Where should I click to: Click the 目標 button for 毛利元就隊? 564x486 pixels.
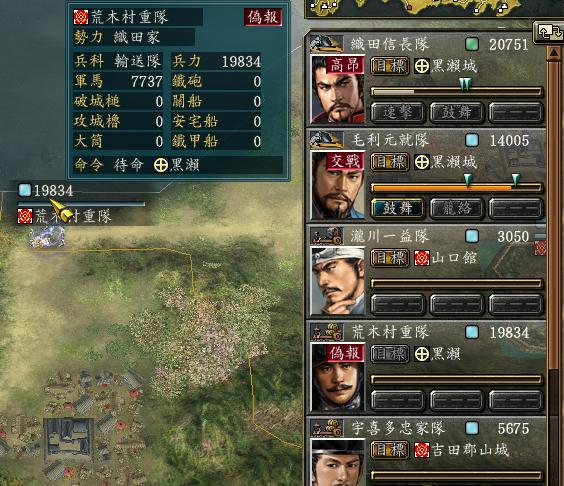click(x=390, y=162)
